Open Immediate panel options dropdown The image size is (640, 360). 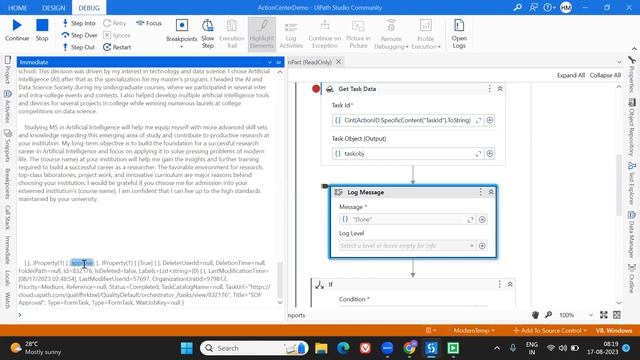tap(270, 62)
